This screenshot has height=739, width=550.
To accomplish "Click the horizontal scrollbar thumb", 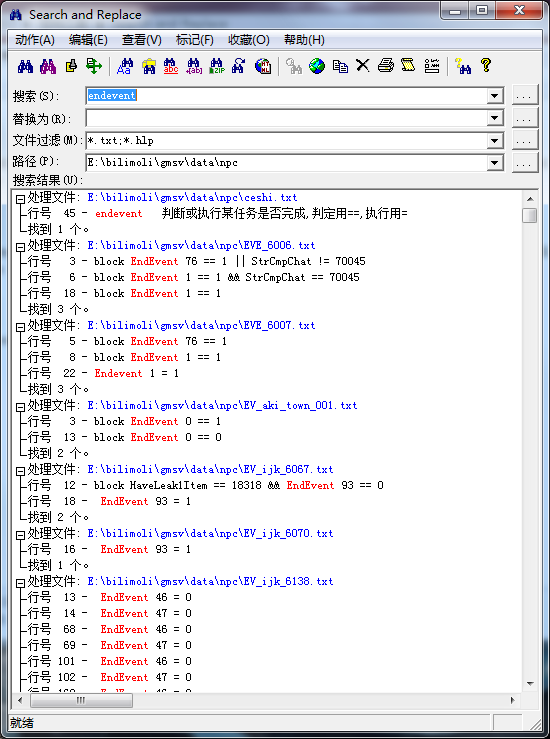I will point(81,700).
